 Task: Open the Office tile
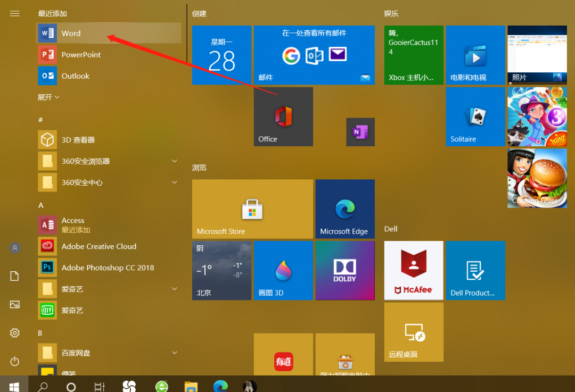pyautogui.click(x=283, y=116)
